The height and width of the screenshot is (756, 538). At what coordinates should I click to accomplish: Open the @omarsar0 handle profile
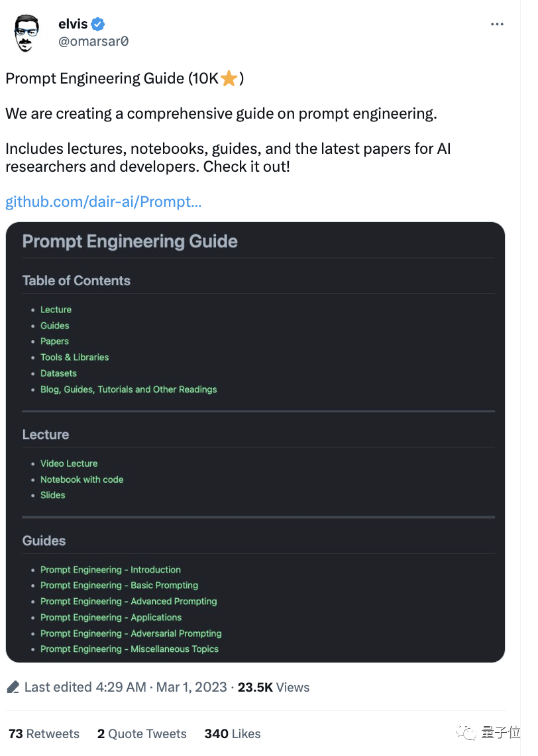pos(93,42)
